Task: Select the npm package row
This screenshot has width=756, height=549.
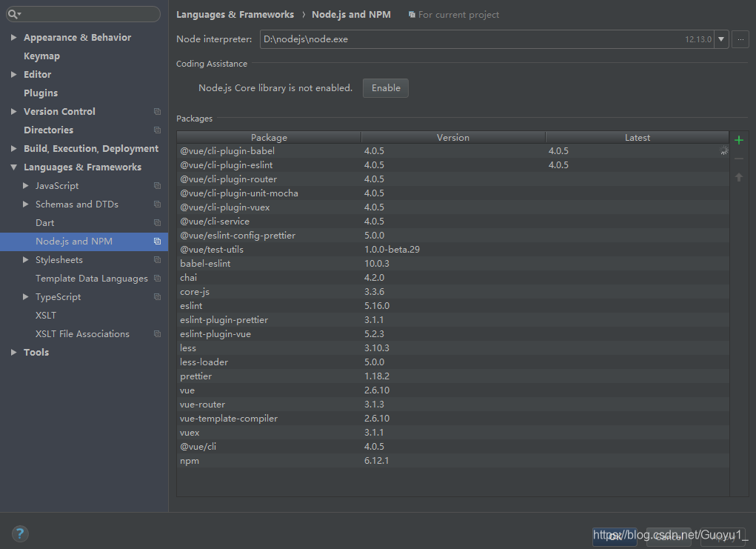Action: (x=452, y=461)
